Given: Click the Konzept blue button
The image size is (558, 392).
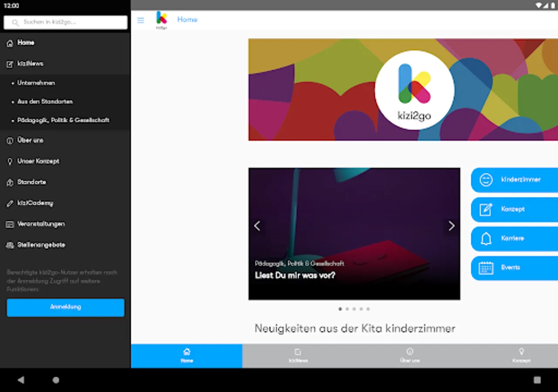Looking at the screenshot, I should (x=514, y=210).
